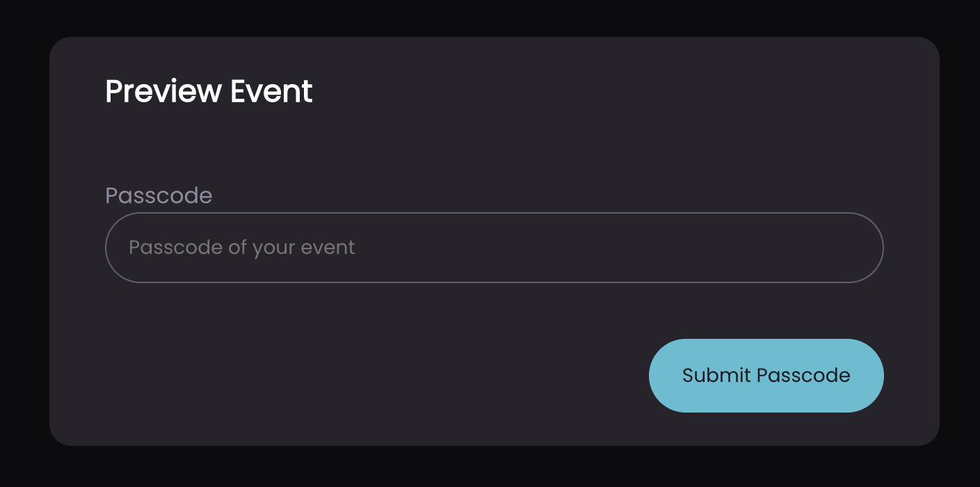Click the 'Passcode of your event' placeholder text
The width and height of the screenshot is (980, 487).
click(242, 248)
